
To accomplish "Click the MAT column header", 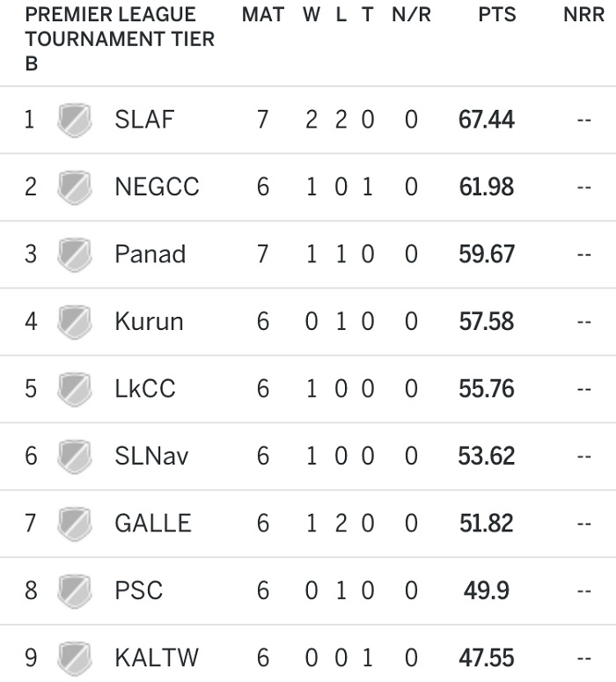I will 263,15.
